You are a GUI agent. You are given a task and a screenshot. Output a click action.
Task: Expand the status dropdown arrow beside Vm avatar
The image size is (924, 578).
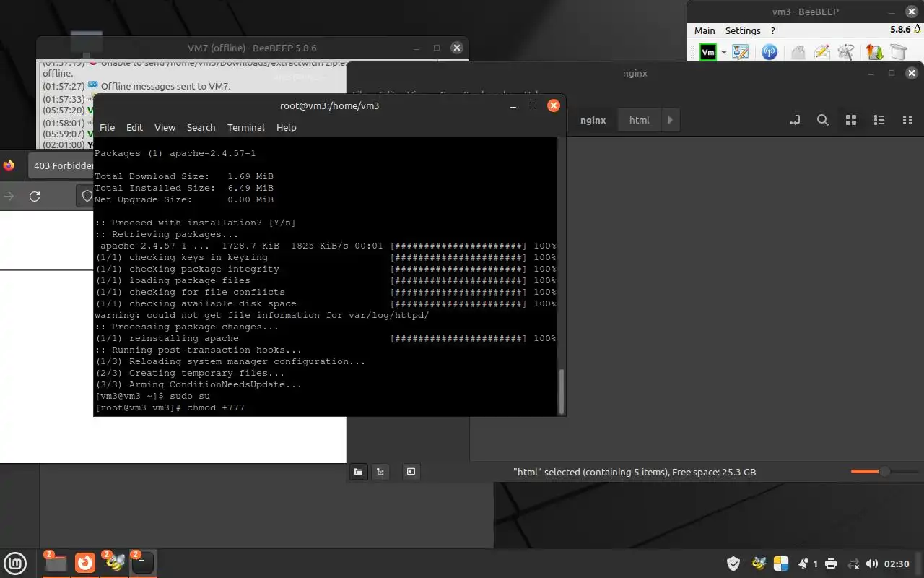[x=723, y=52]
